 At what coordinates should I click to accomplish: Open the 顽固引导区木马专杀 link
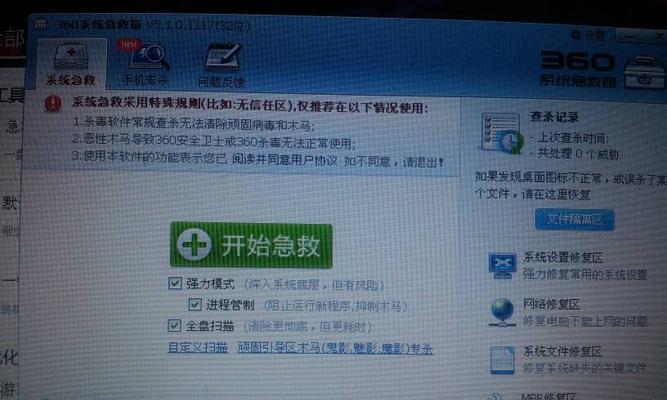(x=335, y=349)
